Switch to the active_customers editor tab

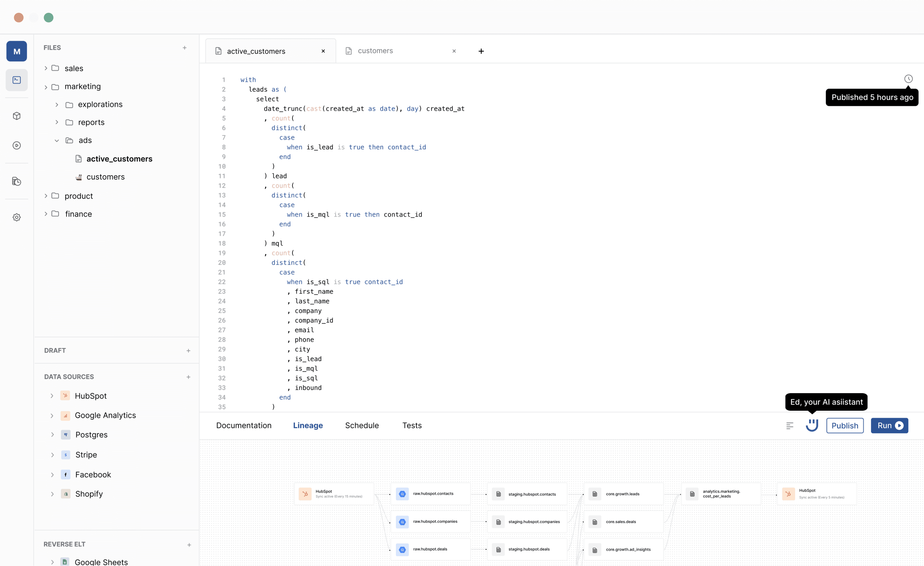[x=270, y=51]
